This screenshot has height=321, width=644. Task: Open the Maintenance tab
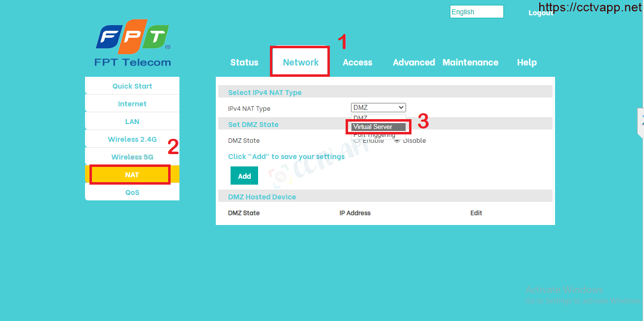coord(470,63)
